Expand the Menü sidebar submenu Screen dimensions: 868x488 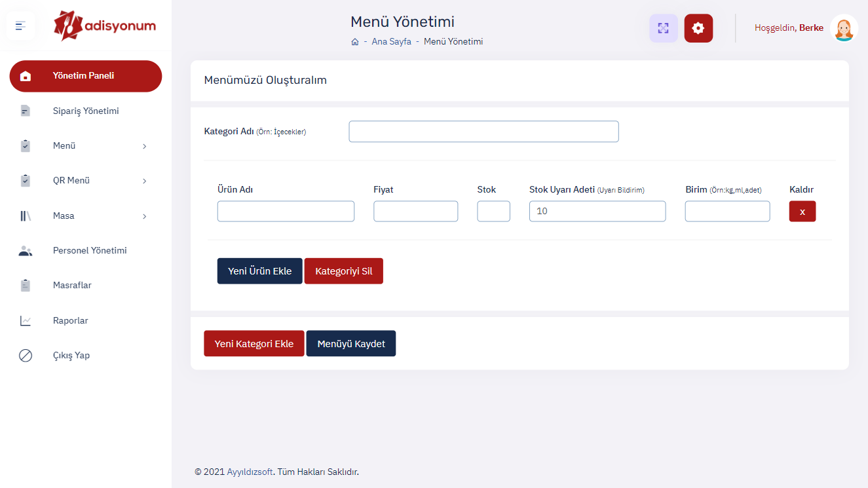click(x=144, y=146)
